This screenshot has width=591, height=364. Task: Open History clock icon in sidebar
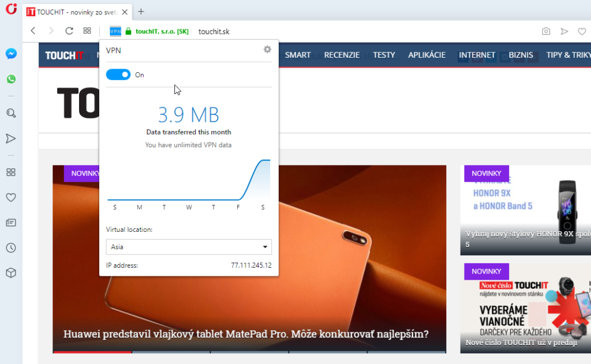[11, 248]
